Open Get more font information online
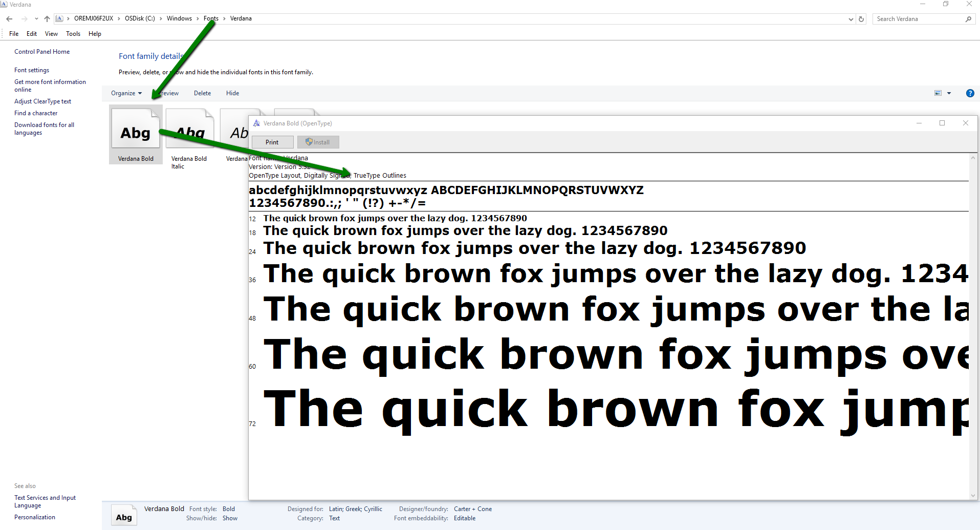The width and height of the screenshot is (980, 530). (x=50, y=86)
